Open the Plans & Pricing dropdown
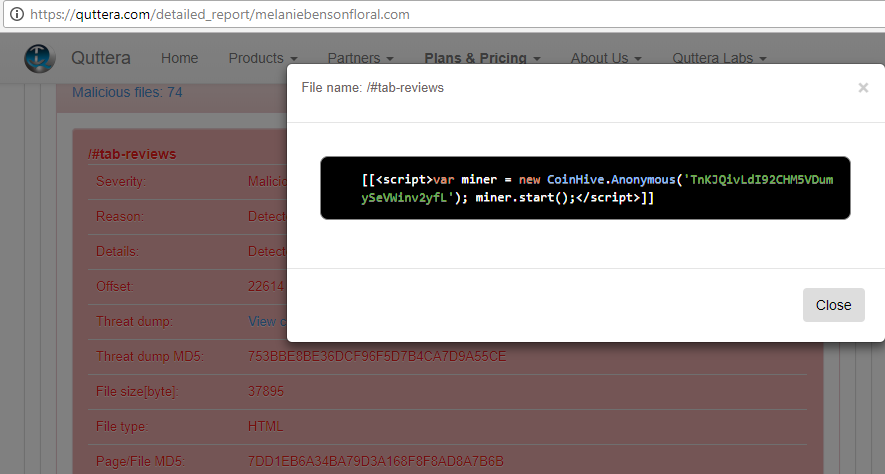This screenshot has height=474, width=885. [x=482, y=58]
